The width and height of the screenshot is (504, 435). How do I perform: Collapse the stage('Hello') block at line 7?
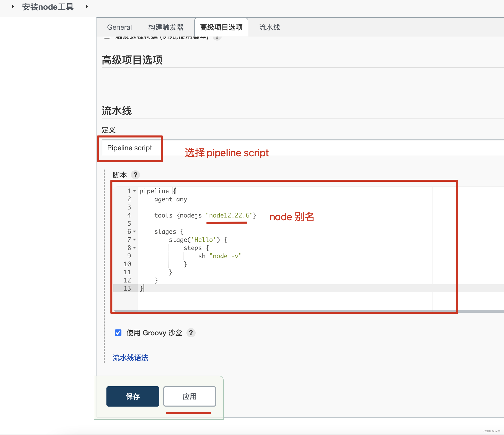[x=134, y=240]
